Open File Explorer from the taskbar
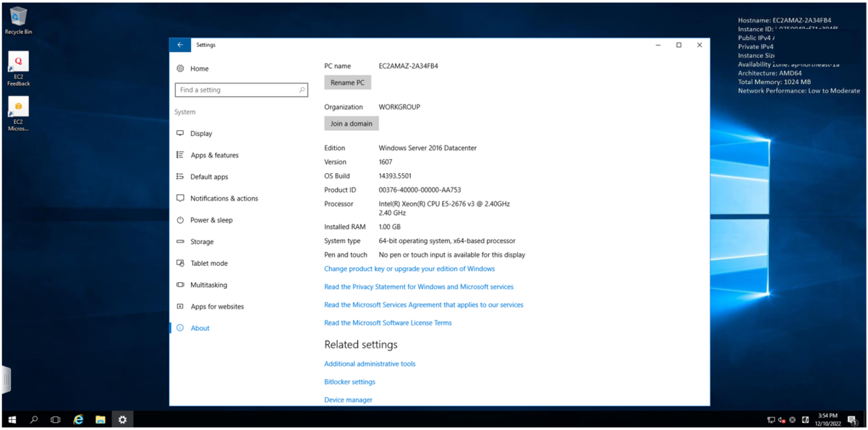 101,419
